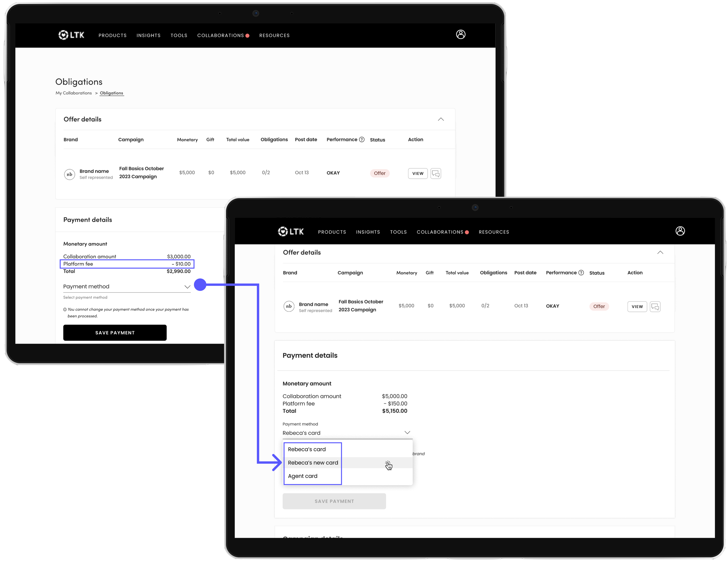The height and width of the screenshot is (563, 728).
Task: Click the Offer status badge in back tablet
Action: 379,173
